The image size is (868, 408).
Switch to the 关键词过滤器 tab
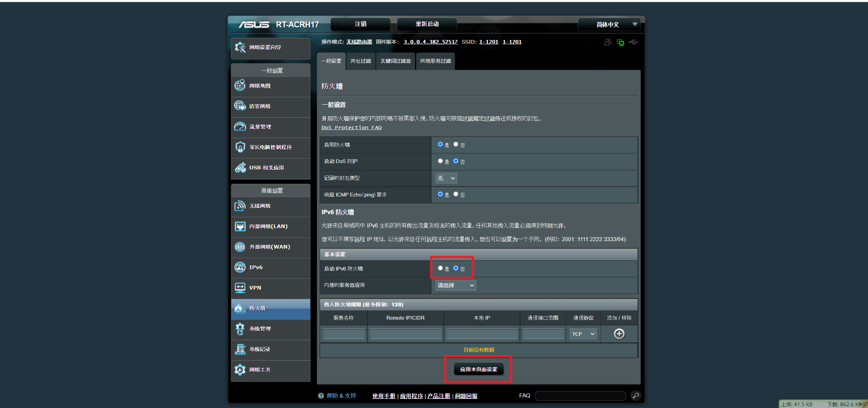click(x=395, y=61)
